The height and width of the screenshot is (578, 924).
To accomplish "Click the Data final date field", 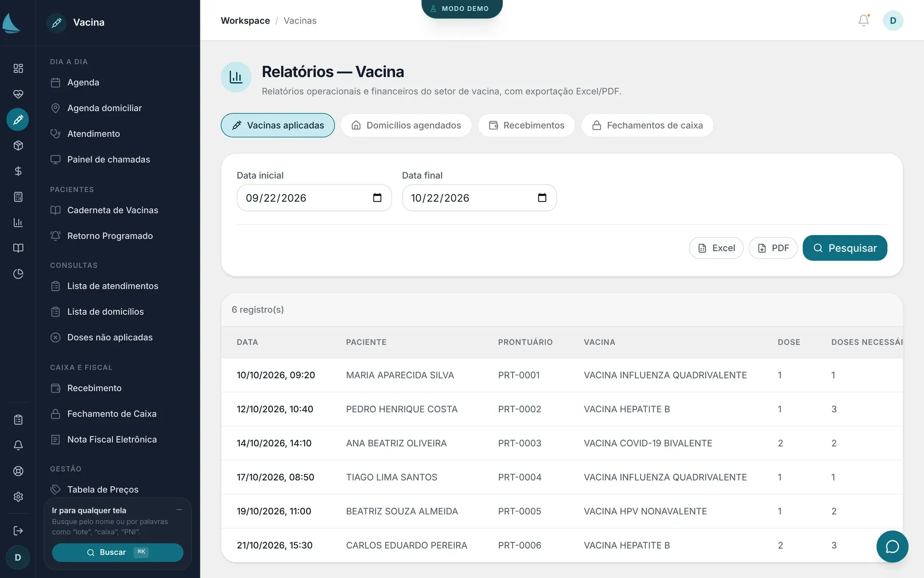I will [479, 197].
